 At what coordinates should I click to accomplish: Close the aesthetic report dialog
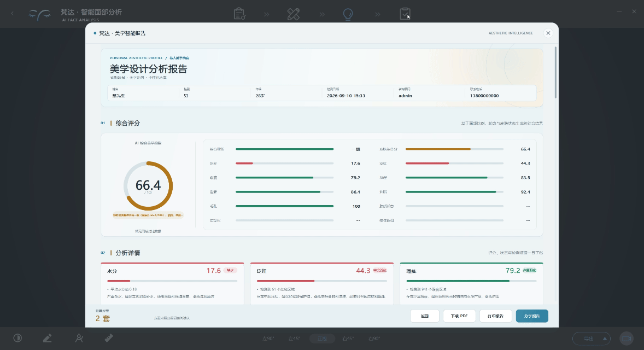click(x=548, y=33)
